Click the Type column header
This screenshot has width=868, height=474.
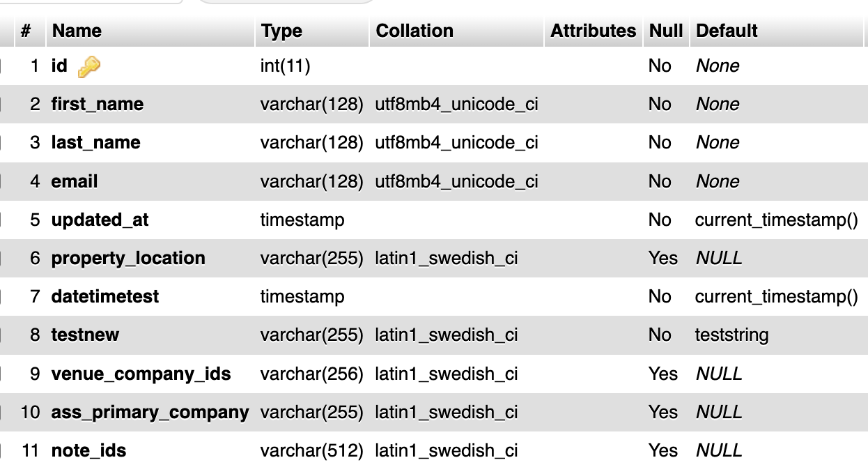pyautogui.click(x=281, y=31)
